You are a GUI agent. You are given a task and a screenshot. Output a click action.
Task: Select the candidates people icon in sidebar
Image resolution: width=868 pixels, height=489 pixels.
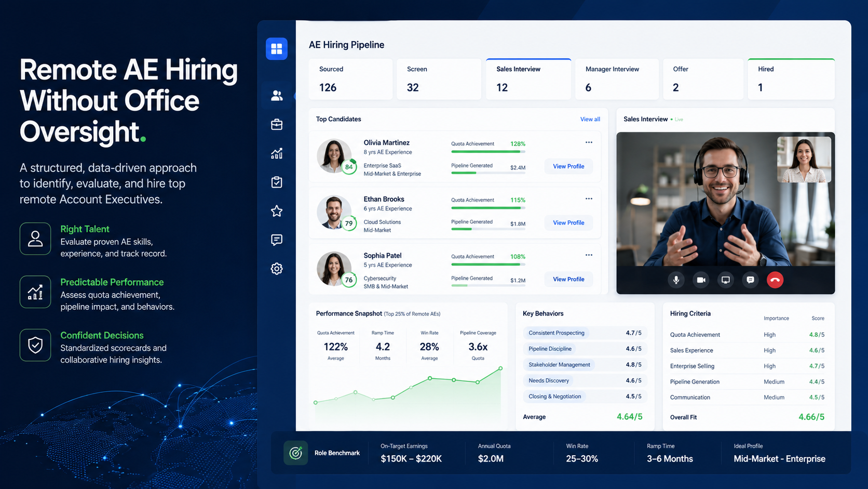coord(277,96)
